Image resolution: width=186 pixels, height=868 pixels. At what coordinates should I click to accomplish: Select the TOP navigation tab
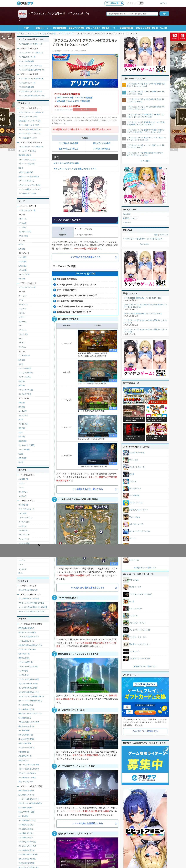(26, 28)
